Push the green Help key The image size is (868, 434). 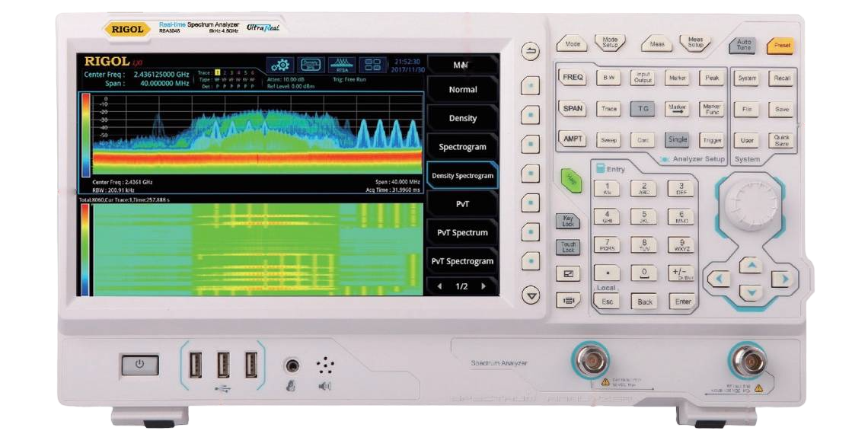coord(571,180)
